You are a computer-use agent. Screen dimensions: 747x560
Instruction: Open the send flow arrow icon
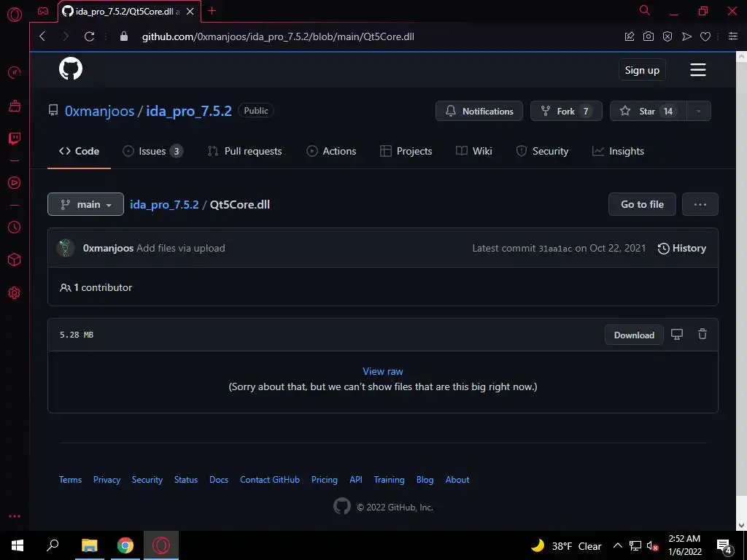click(x=686, y=36)
